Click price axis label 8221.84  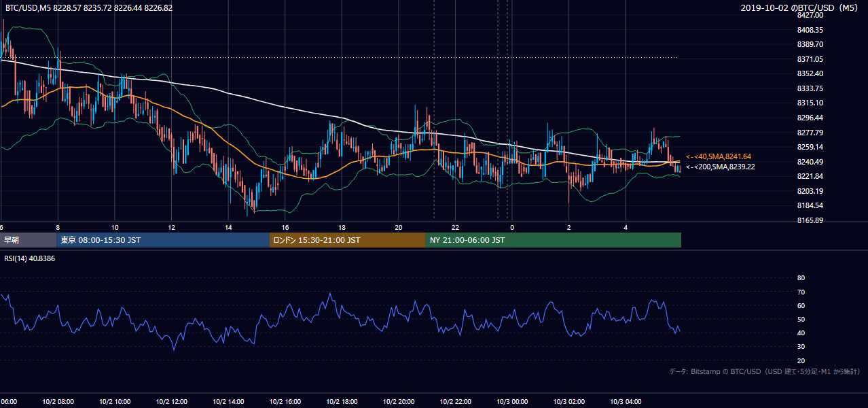pos(810,176)
